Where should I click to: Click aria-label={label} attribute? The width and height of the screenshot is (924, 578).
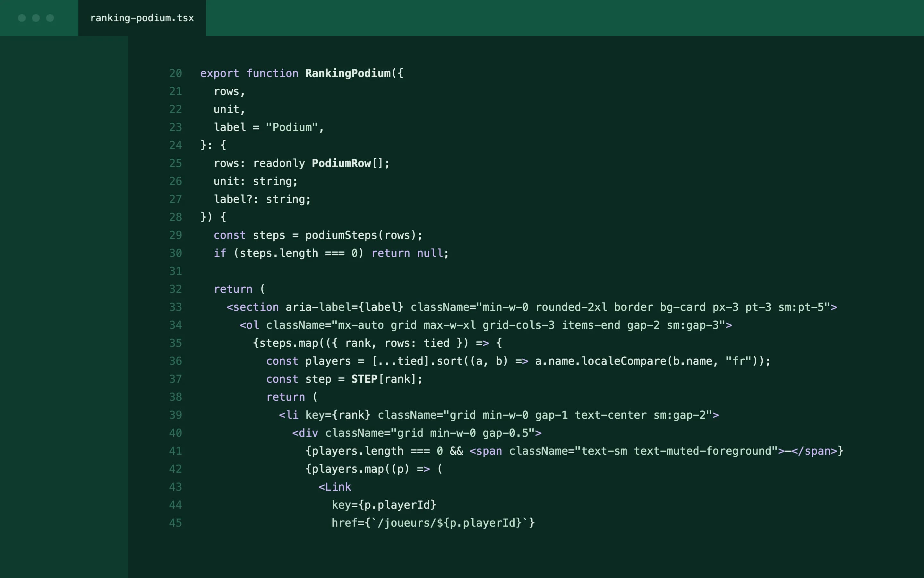[344, 307]
